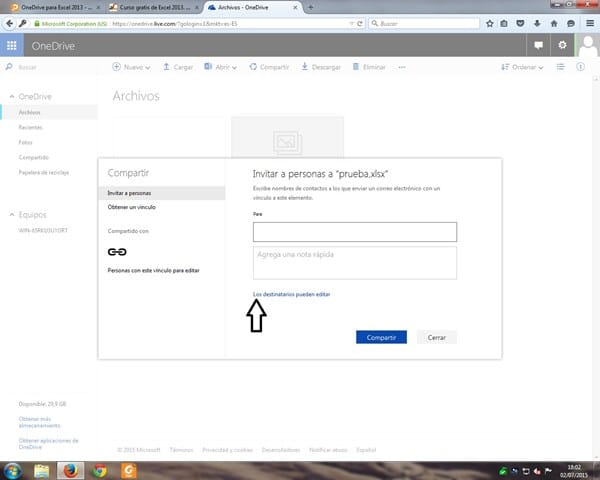Switch to 'OneDrive para Excel 2013' tab

55,7
